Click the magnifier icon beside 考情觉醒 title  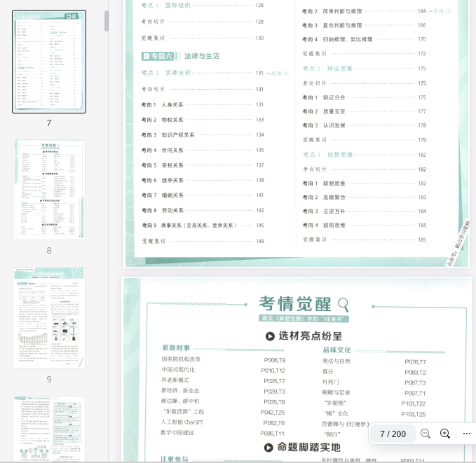(343, 303)
